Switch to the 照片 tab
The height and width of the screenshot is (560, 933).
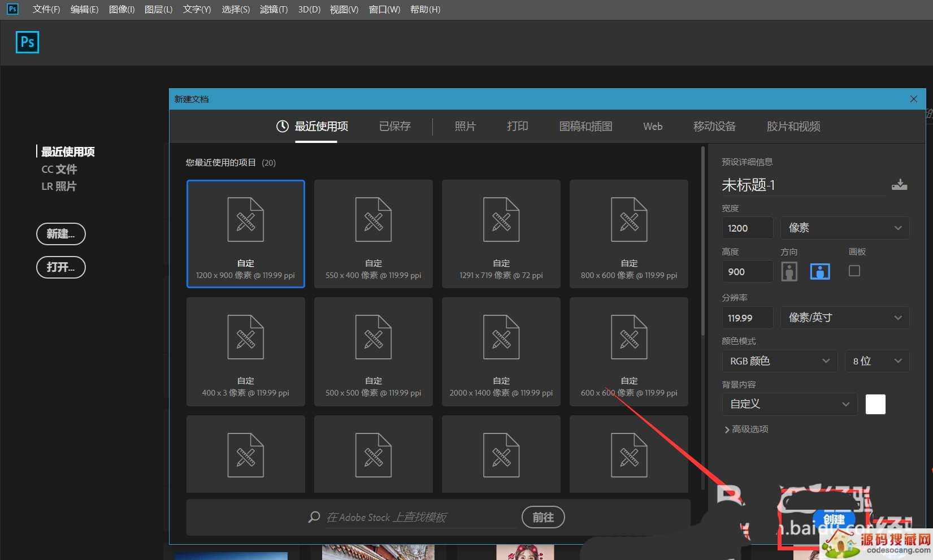click(x=465, y=127)
